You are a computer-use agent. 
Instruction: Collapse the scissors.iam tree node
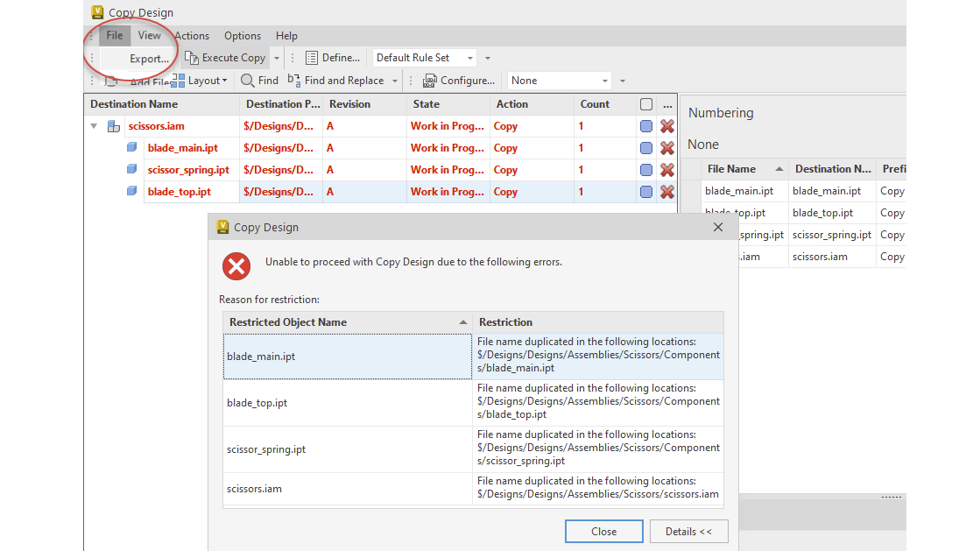coord(94,126)
